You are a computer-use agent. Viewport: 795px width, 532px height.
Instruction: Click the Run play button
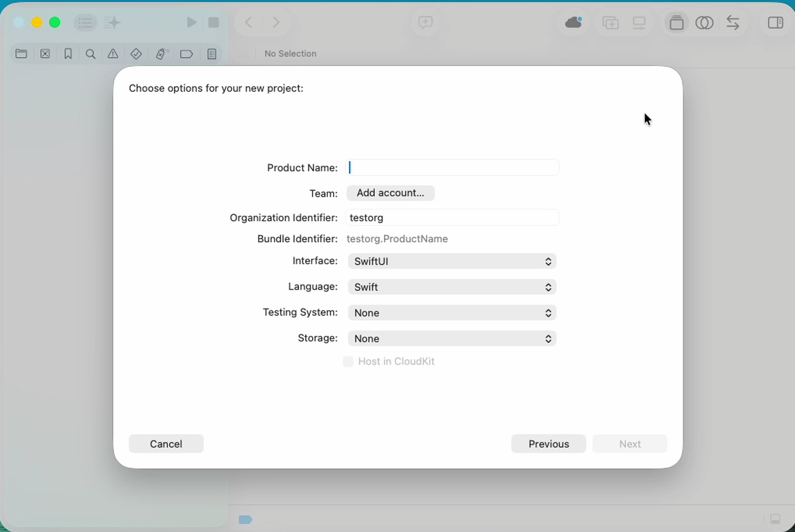[x=191, y=22]
